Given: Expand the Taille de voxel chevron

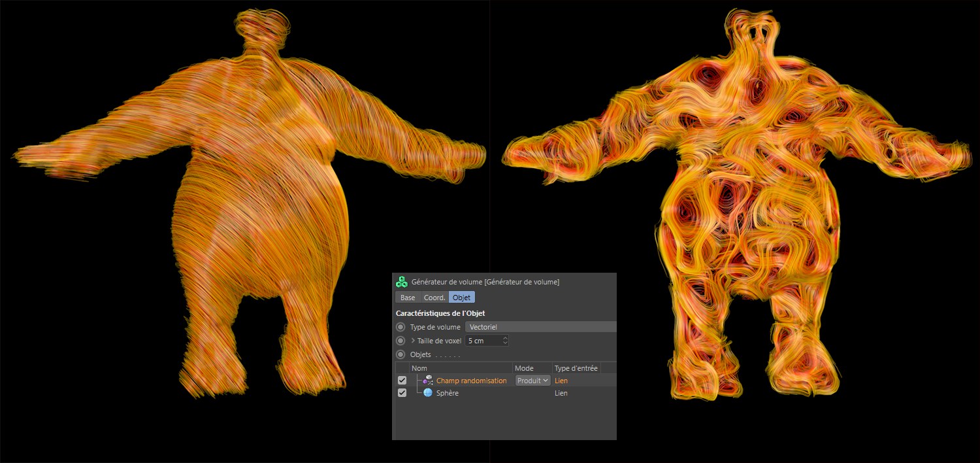Looking at the screenshot, I should click(413, 341).
